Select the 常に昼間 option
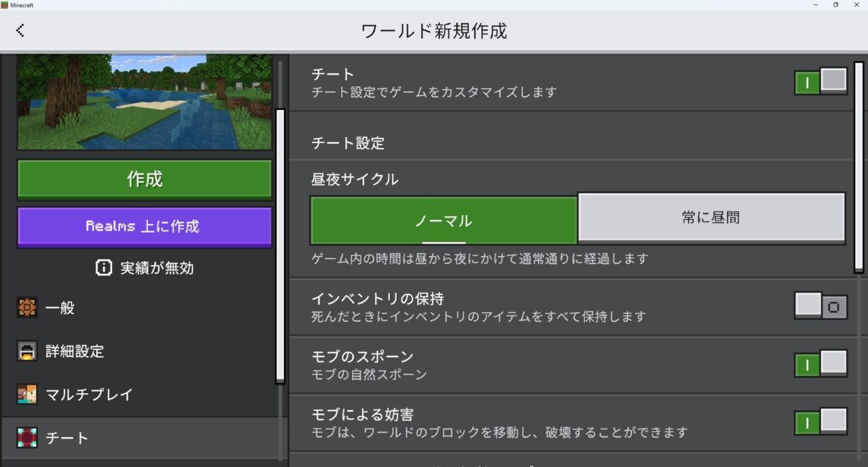This screenshot has width=868, height=467. (x=711, y=218)
